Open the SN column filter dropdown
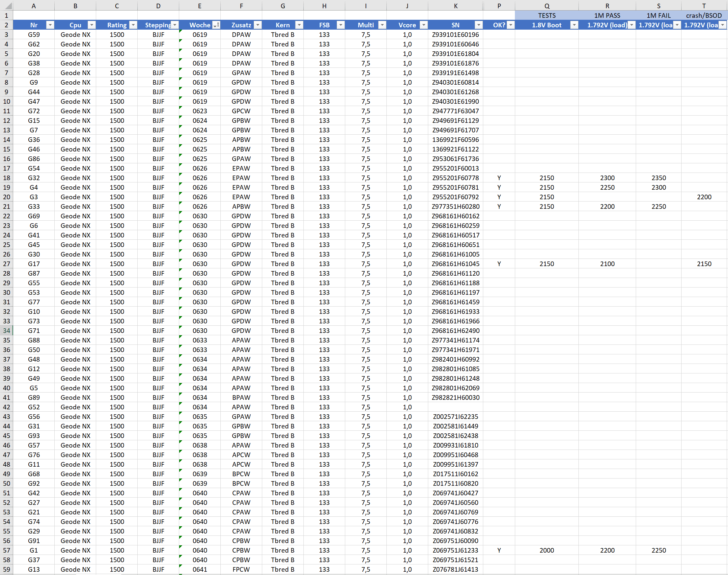 [479, 25]
